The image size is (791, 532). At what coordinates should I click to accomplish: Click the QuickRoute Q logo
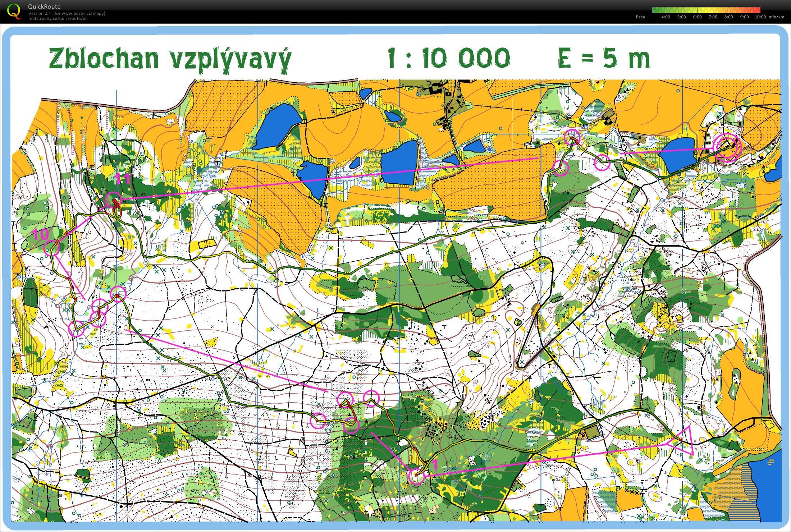14,11
